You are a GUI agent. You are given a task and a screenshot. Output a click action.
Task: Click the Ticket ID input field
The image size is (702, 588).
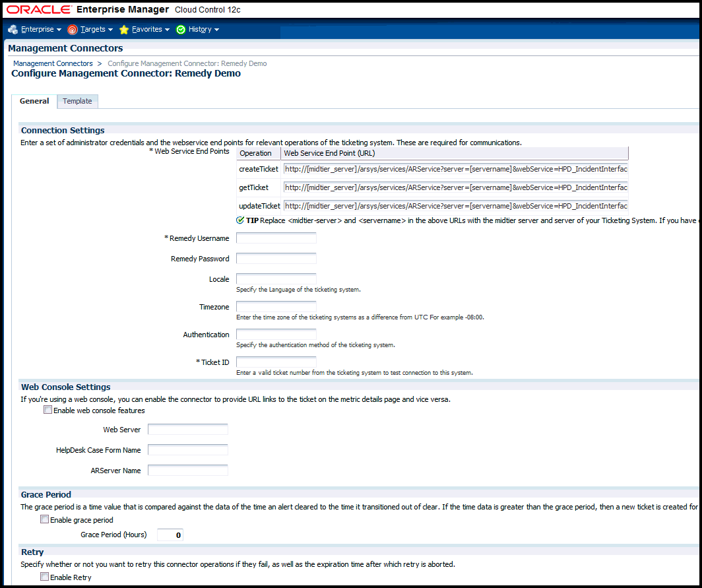point(276,362)
